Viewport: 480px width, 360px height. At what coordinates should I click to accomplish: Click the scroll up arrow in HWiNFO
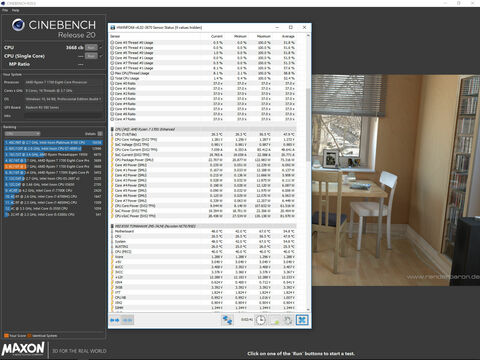click(308, 35)
